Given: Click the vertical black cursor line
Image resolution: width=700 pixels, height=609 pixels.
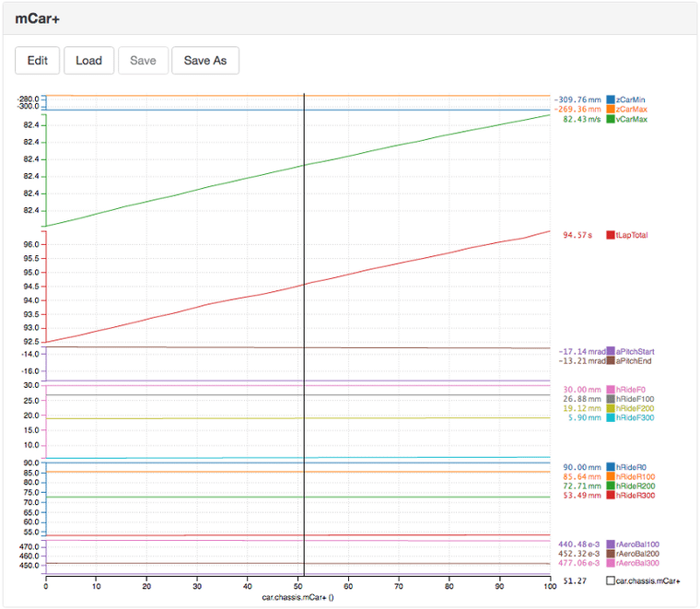Looking at the screenshot, I should 304,276.
